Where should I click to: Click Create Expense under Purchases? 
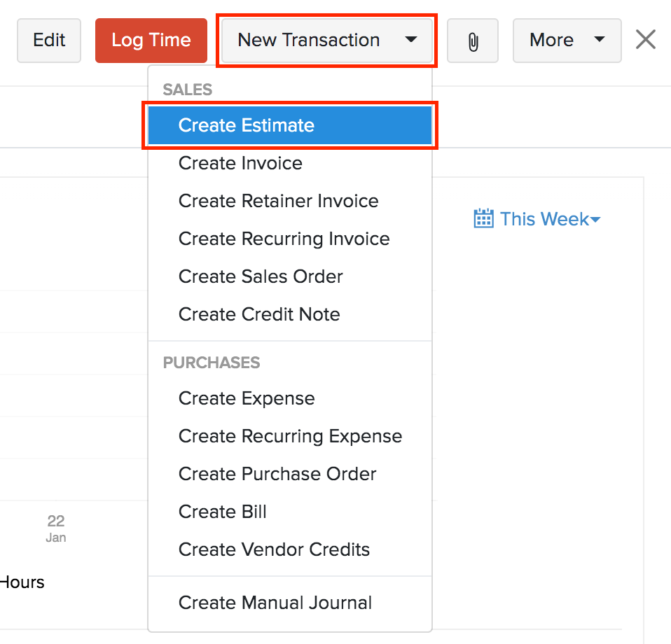click(247, 398)
